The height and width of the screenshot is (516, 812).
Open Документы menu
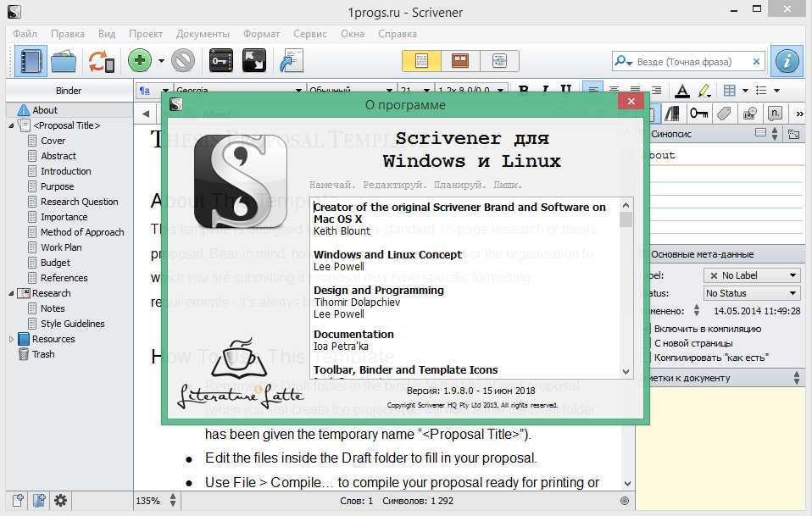pyautogui.click(x=203, y=34)
